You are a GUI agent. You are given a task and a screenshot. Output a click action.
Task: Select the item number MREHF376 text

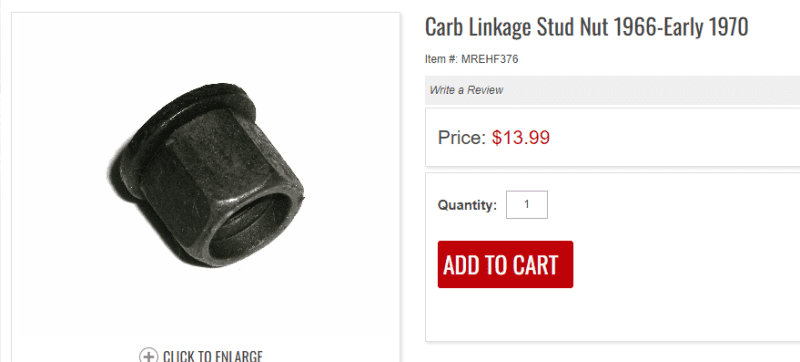[x=489, y=59]
